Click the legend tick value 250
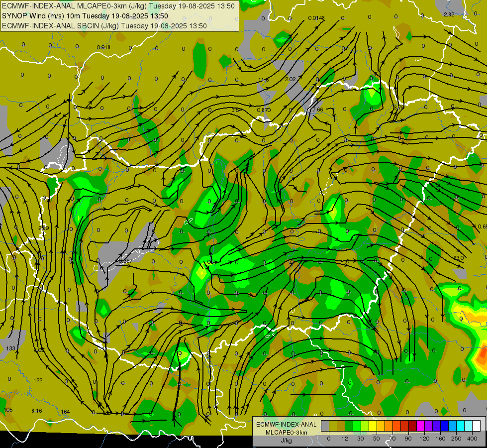The height and width of the screenshot is (448, 487). point(456,439)
